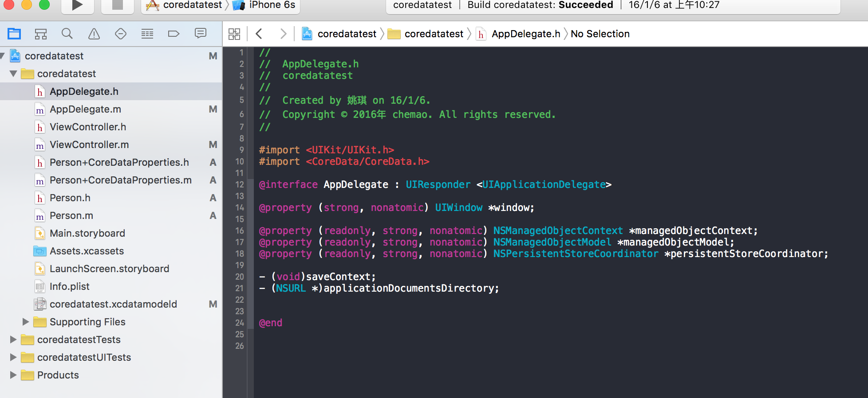
Task: Click the saveContext method declaration
Action: click(x=317, y=277)
